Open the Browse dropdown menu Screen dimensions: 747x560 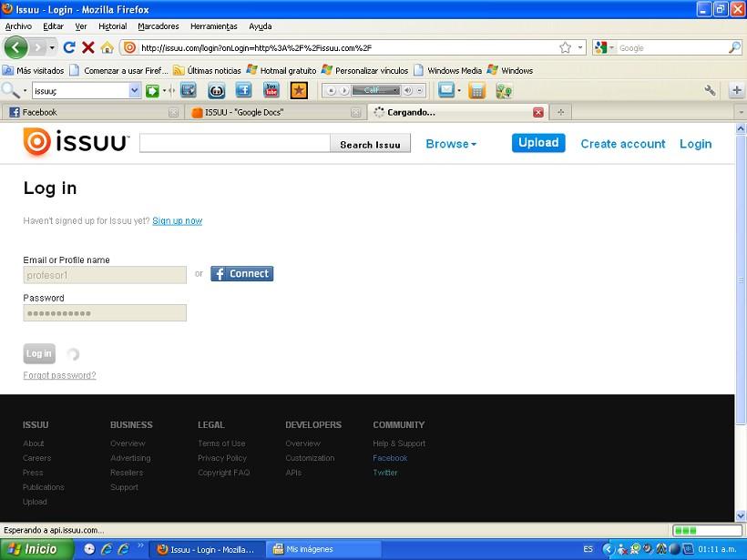click(x=451, y=144)
